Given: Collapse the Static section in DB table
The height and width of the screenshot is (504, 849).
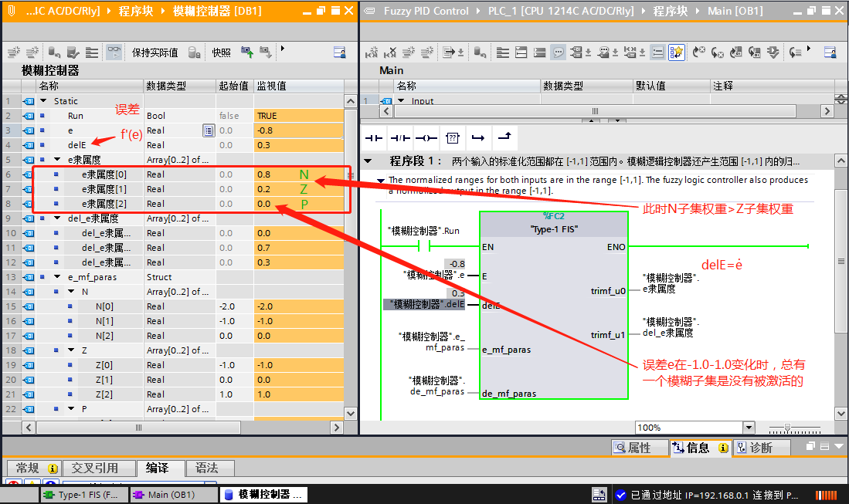Looking at the screenshot, I should [44, 101].
